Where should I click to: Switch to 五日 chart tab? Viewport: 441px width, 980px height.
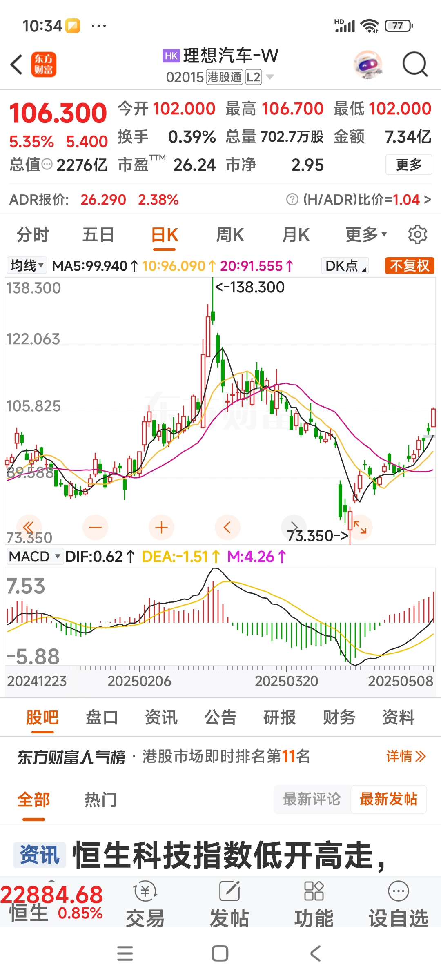tap(98, 235)
